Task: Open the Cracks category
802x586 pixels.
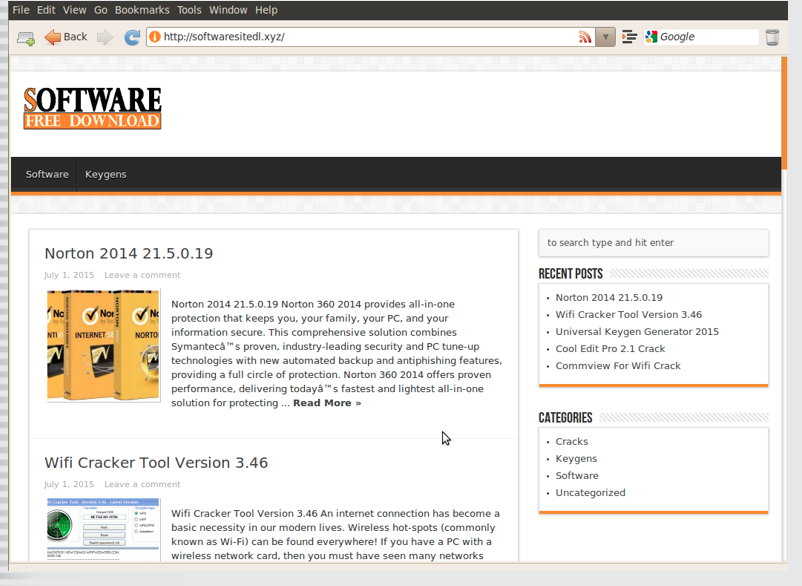Action: (x=571, y=441)
